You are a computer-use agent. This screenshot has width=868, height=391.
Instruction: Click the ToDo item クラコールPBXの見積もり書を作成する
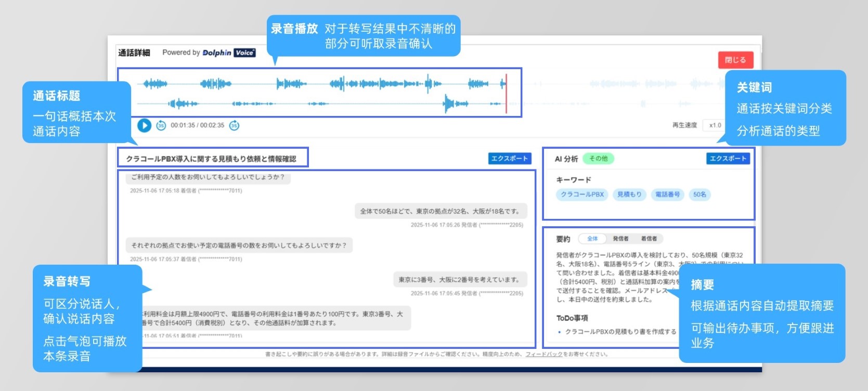[620, 332]
